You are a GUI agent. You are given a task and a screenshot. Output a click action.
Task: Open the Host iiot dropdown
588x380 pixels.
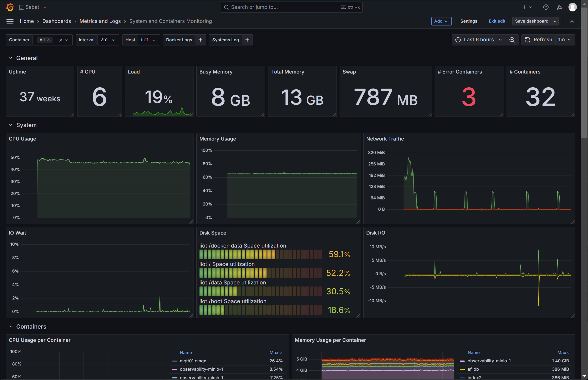[148, 40]
